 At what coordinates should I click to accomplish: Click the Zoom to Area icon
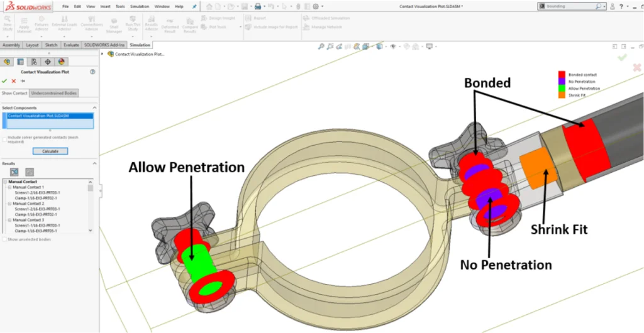pos(330,46)
